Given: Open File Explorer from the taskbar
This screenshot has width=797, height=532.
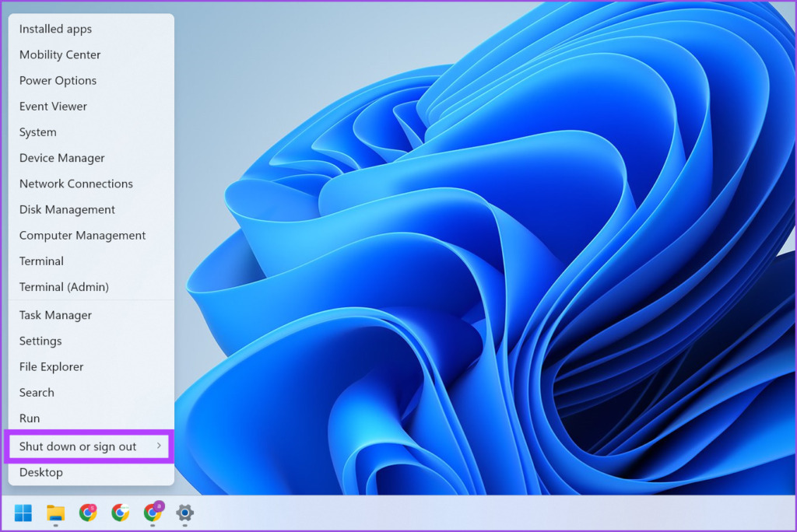Looking at the screenshot, I should 55,513.
